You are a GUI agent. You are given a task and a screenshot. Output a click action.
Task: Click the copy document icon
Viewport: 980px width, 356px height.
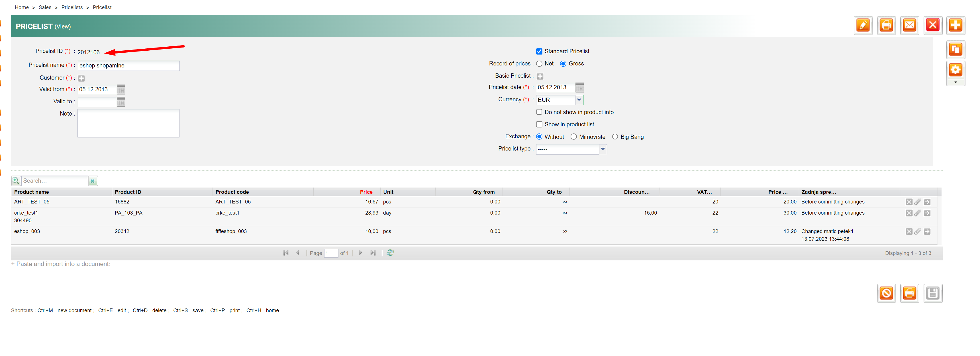955,50
